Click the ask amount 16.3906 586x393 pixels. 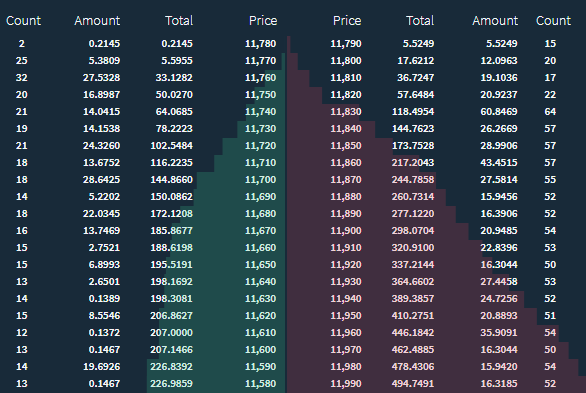pos(499,214)
